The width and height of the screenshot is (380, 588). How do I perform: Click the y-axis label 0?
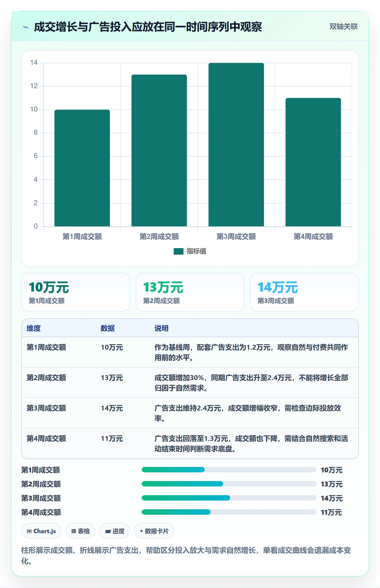click(x=36, y=226)
